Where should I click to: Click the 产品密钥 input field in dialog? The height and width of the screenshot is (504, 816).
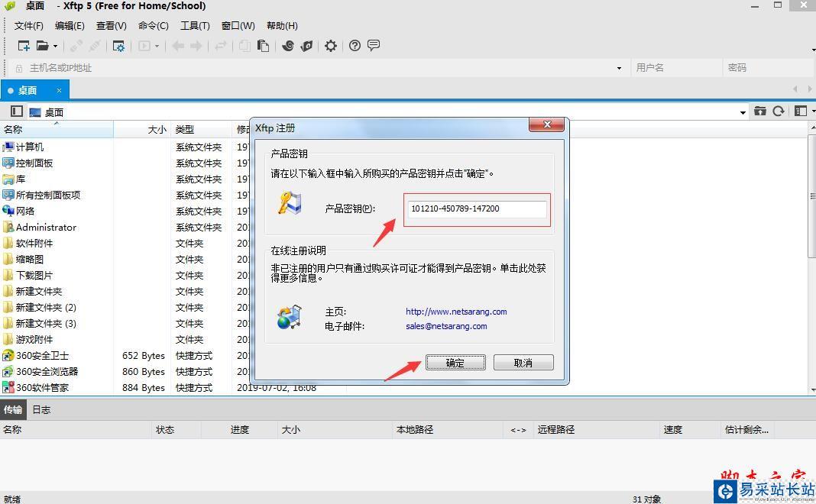(477, 209)
